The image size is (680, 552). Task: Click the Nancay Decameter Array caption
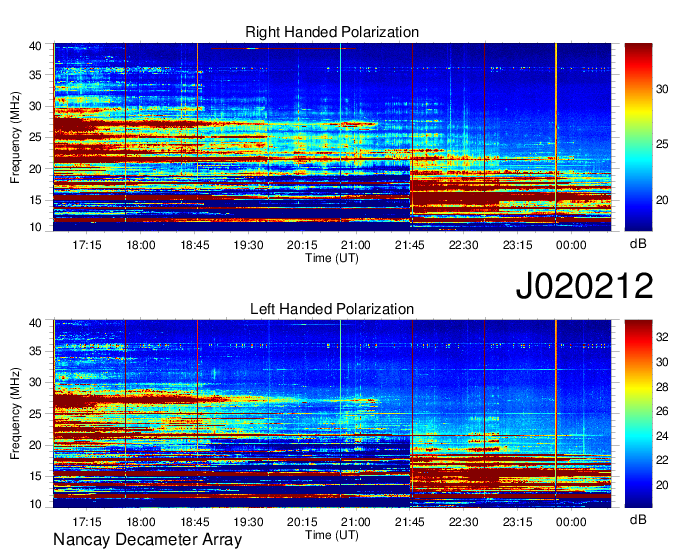coord(147,539)
